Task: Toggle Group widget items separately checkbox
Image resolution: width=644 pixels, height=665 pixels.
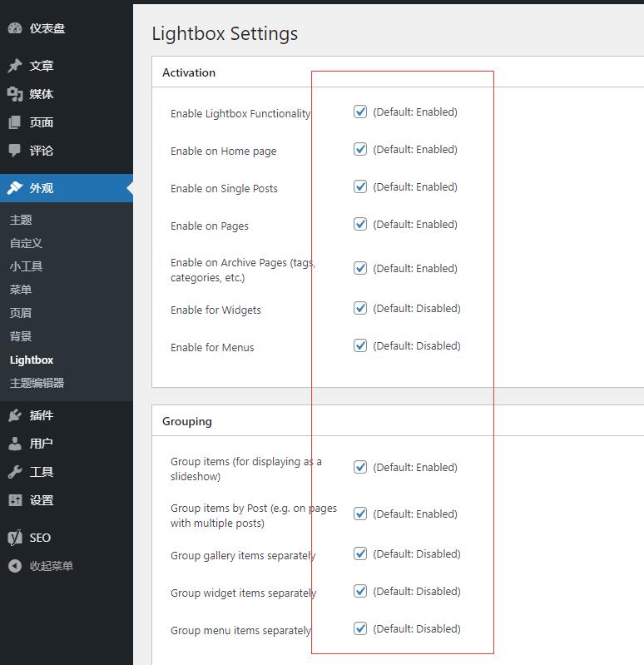Action: pos(360,591)
